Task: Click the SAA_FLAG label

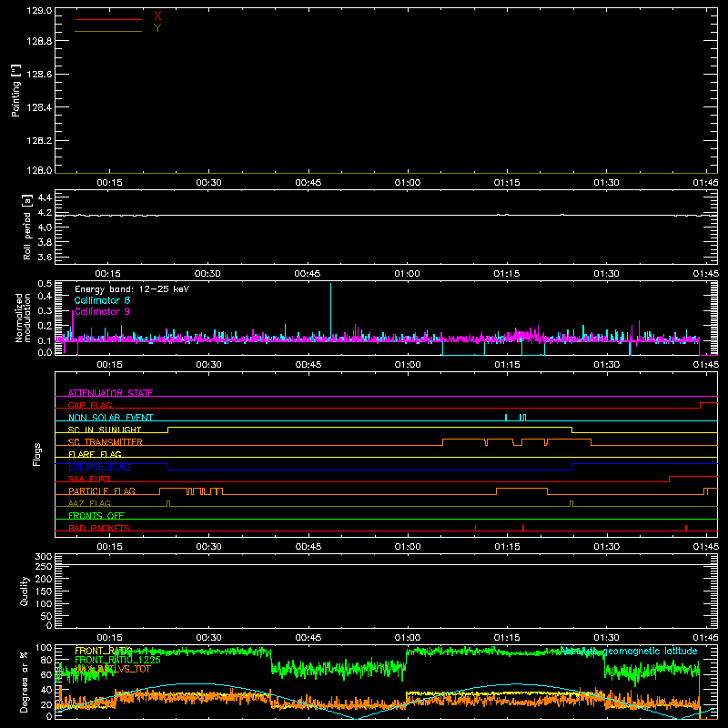Action: [x=89, y=479]
